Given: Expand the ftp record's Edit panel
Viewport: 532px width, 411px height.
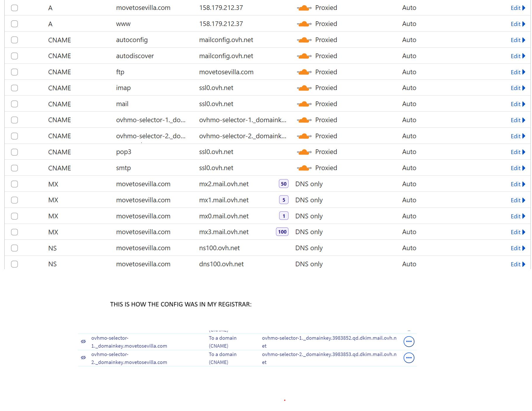Looking at the screenshot, I should pyautogui.click(x=518, y=72).
